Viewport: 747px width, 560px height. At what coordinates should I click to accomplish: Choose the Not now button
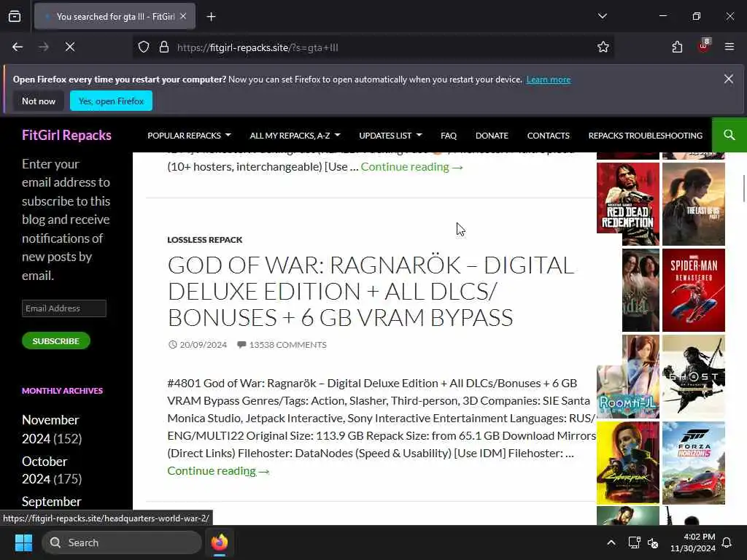point(39,101)
